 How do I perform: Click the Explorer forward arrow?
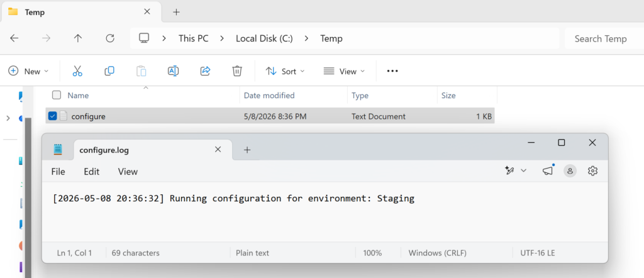47,38
